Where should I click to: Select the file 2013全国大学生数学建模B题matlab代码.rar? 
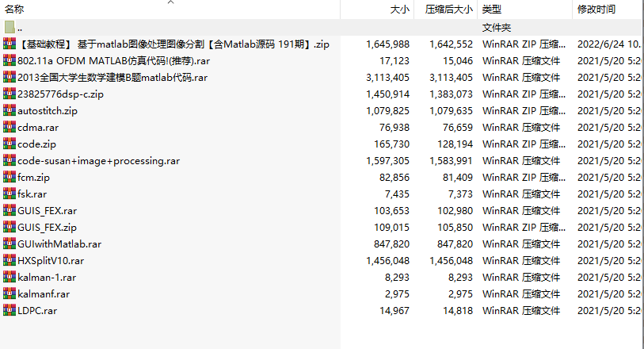tap(112, 77)
